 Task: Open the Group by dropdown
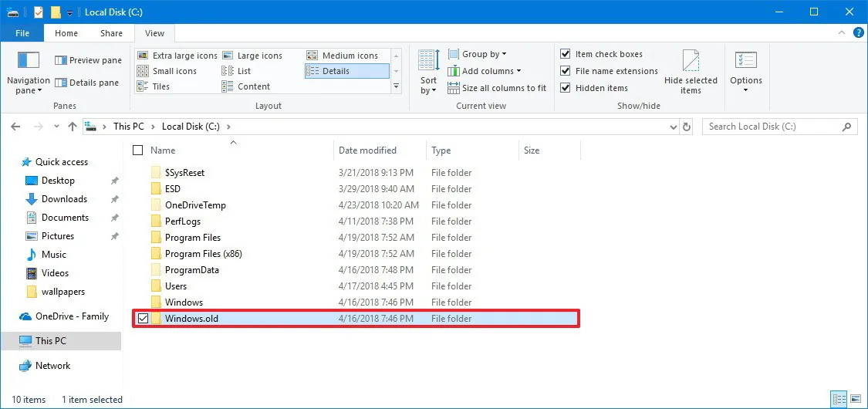pyautogui.click(x=477, y=54)
